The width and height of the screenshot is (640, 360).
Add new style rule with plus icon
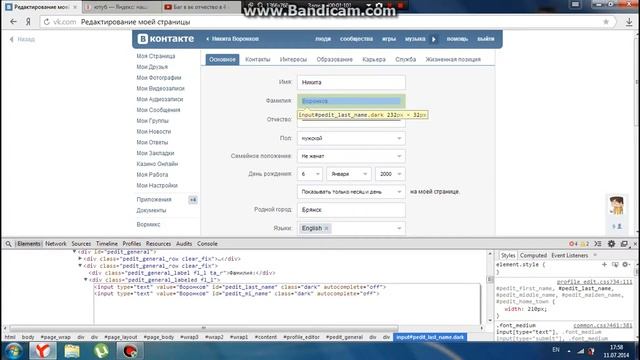(x=604, y=264)
